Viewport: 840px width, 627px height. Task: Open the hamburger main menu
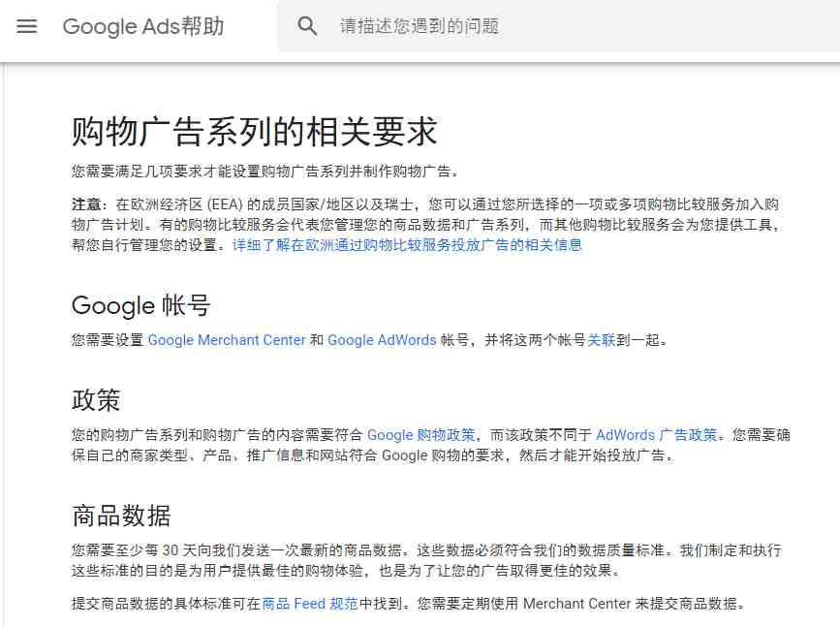coord(27,26)
